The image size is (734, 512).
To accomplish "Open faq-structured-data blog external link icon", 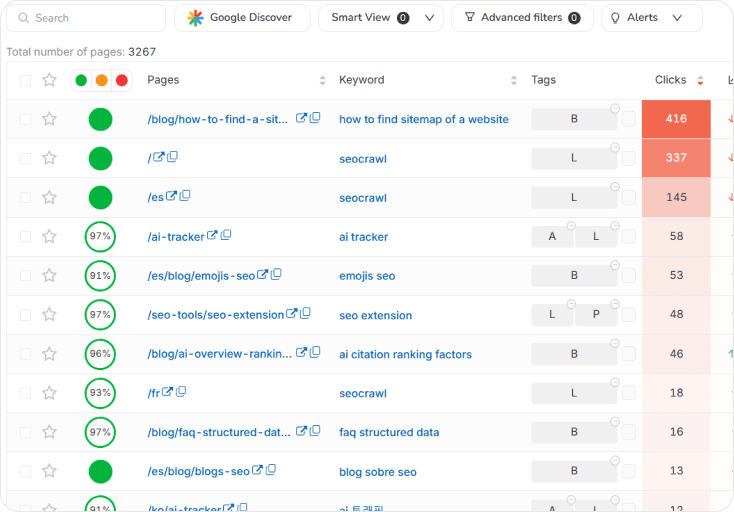I will point(301,431).
